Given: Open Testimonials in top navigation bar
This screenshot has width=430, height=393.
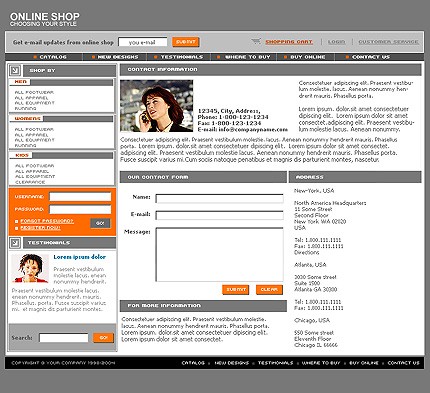Looking at the screenshot, I should tap(182, 57).
